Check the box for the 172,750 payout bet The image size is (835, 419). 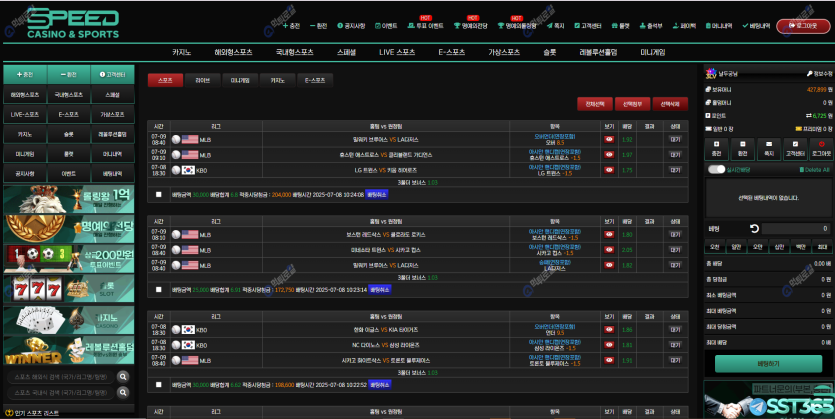point(158,290)
